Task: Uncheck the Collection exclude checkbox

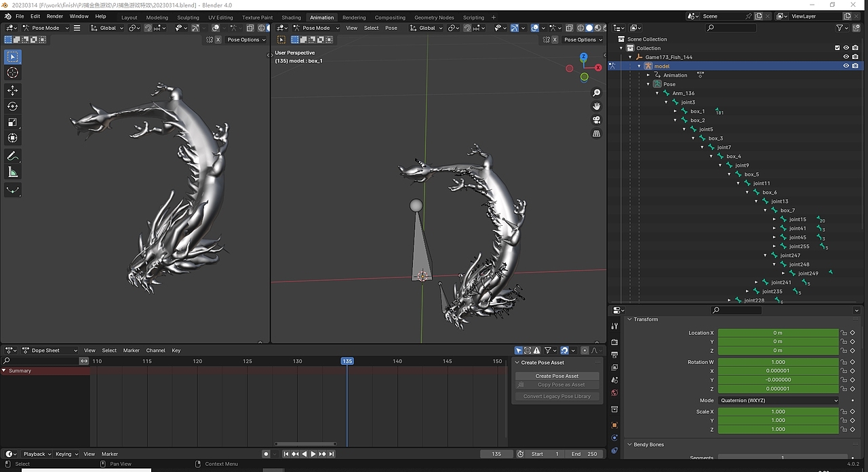Action: tap(837, 48)
